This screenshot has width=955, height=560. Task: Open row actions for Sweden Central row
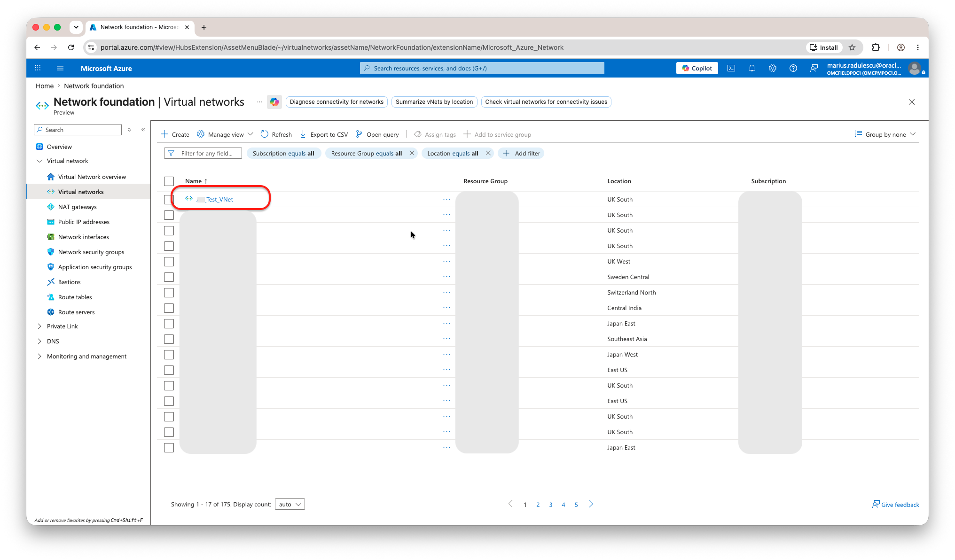[446, 277]
